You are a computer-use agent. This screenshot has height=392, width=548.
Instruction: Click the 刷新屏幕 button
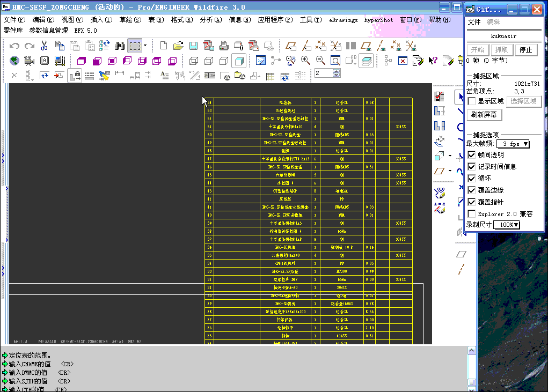pos(484,115)
